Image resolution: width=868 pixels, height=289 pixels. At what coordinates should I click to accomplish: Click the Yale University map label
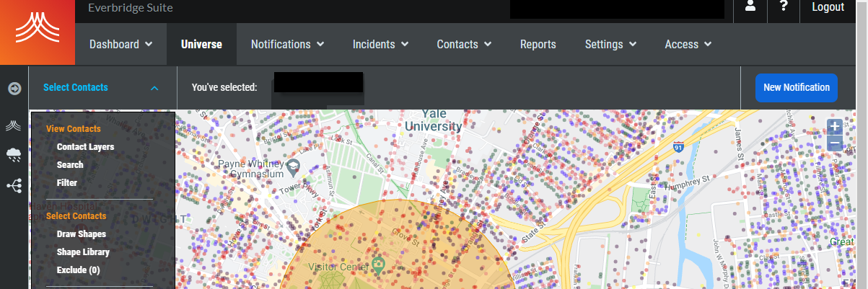pyautogui.click(x=433, y=120)
